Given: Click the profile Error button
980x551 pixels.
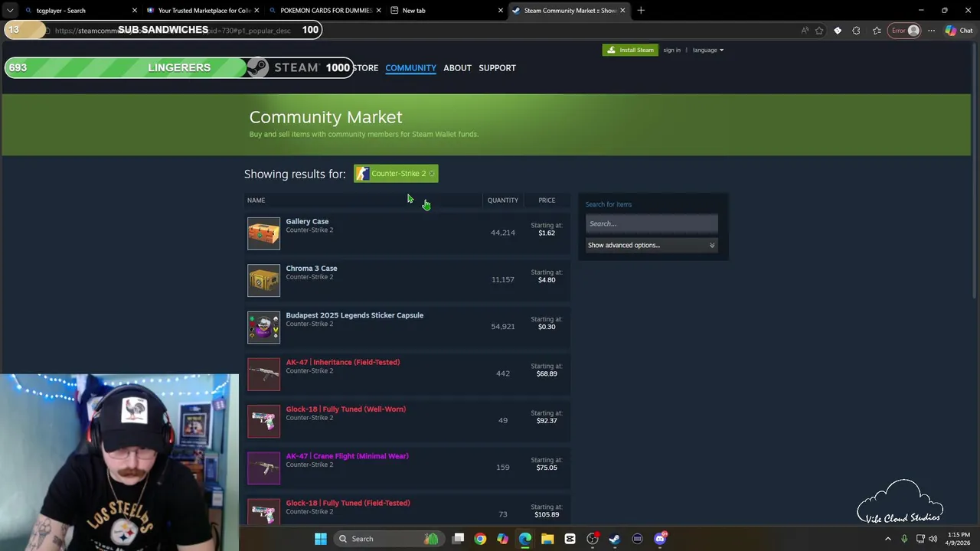Looking at the screenshot, I should click(x=904, y=31).
